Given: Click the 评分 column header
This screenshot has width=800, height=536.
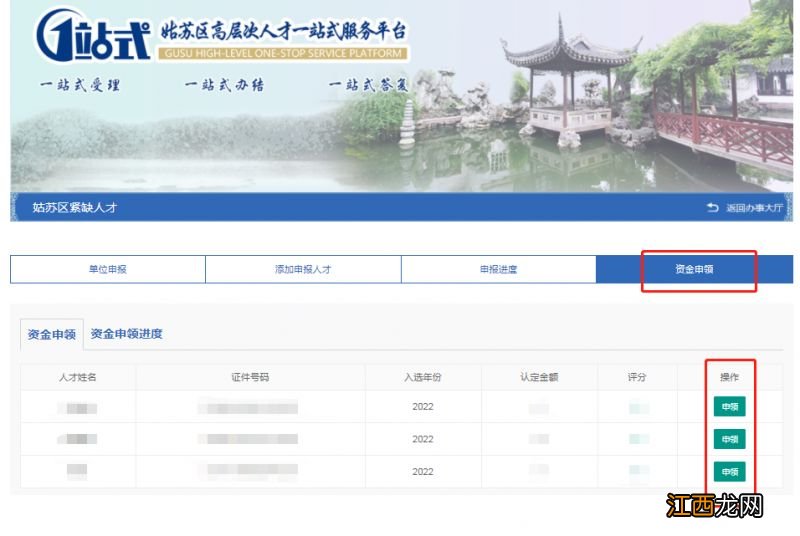Looking at the screenshot, I should coord(637,377).
